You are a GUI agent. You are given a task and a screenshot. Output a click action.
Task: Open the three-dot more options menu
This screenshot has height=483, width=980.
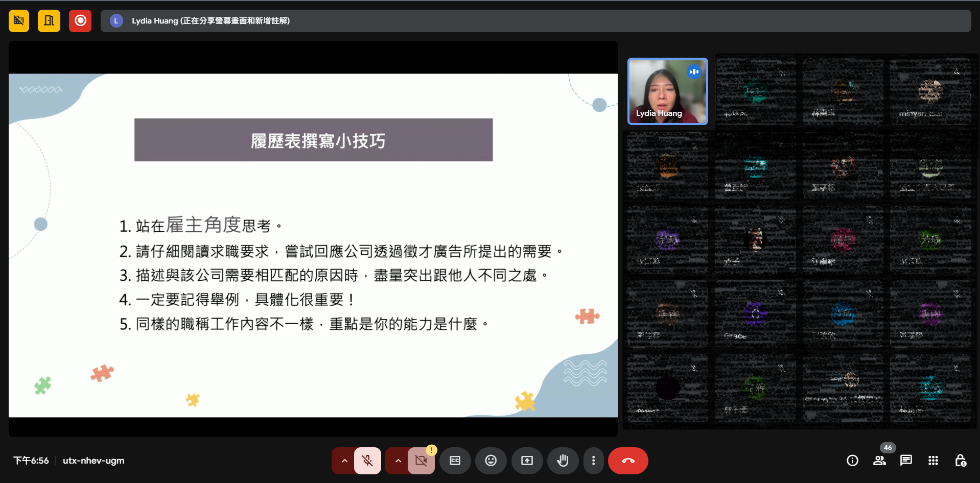tap(593, 461)
